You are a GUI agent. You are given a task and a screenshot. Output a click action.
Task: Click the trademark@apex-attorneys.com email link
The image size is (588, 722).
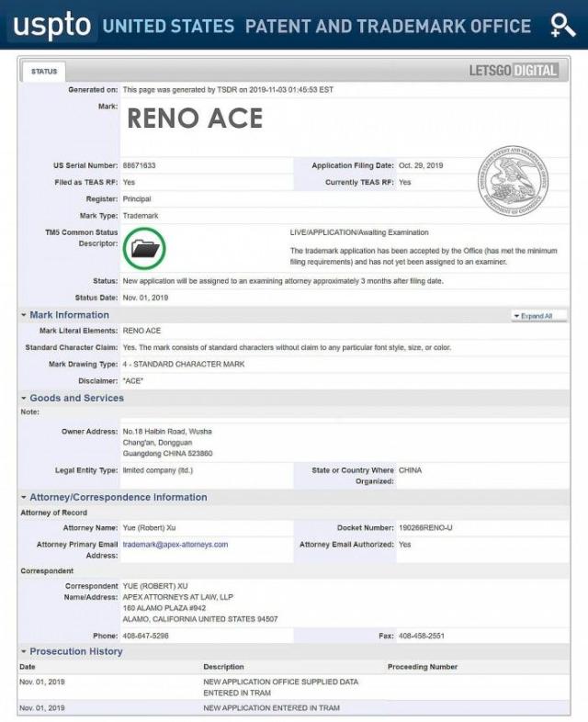[x=175, y=544]
